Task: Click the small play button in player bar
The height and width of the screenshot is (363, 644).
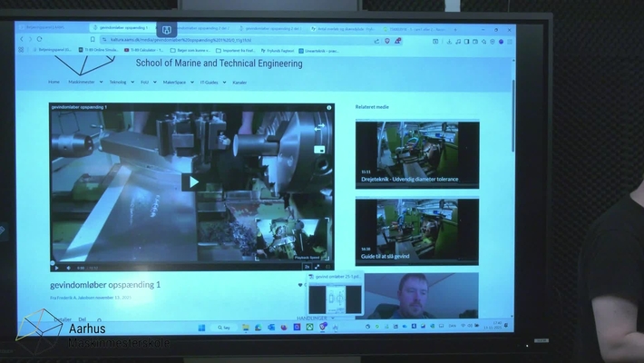Action: pyautogui.click(x=56, y=268)
